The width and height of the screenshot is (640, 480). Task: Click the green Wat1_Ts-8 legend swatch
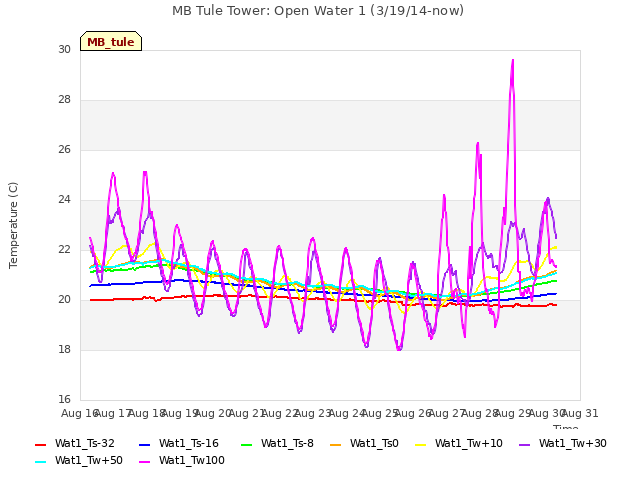point(247,444)
